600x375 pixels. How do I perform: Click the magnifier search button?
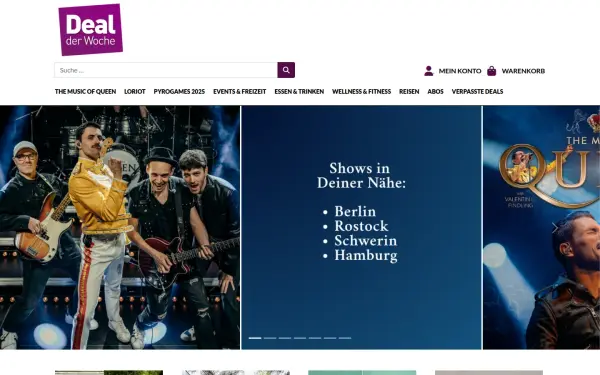[286, 70]
